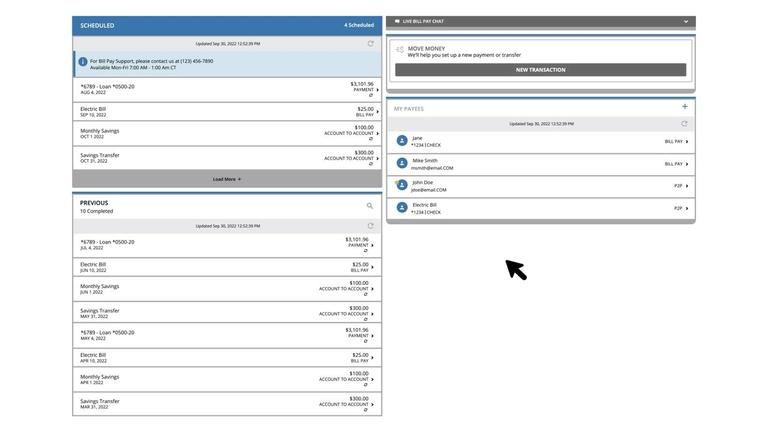The image size is (768, 432).
Task: Click the 4 Scheduled count label
Action: point(359,25)
